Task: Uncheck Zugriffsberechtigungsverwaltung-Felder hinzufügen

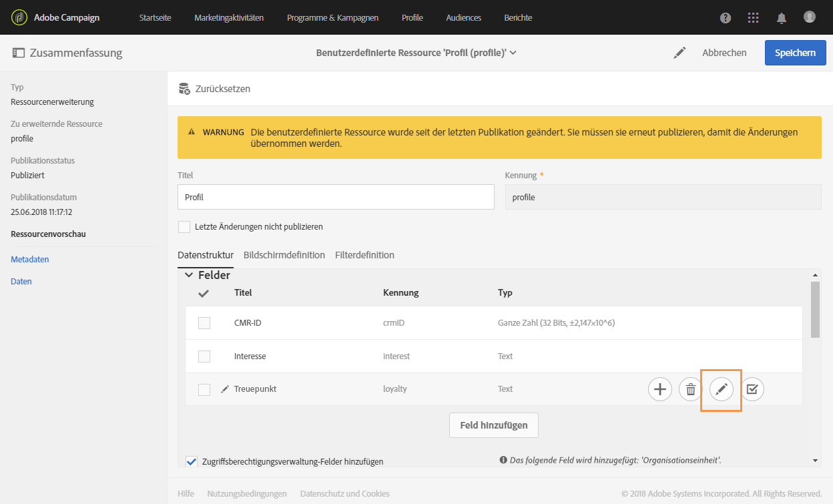Action: pos(192,461)
